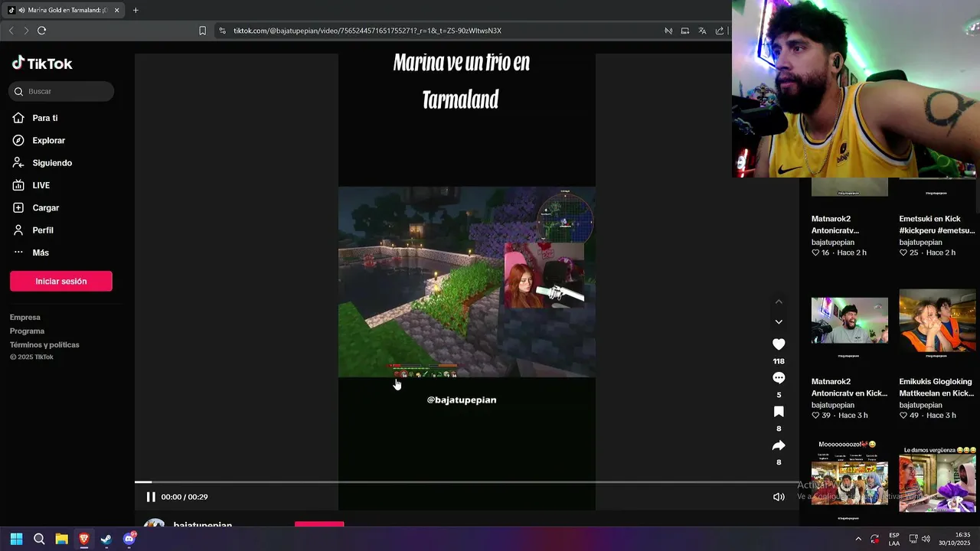
Task: Click Brave browser taskbar icon
Action: tap(83, 539)
